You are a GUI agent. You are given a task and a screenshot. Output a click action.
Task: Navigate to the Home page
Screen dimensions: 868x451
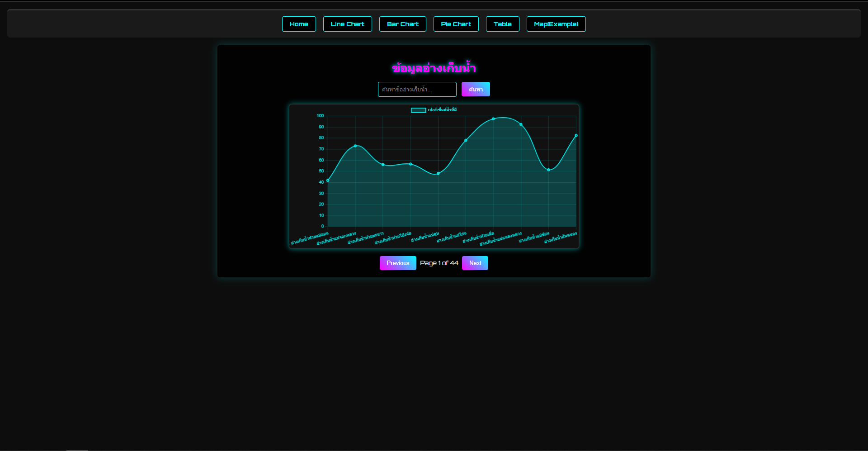299,24
